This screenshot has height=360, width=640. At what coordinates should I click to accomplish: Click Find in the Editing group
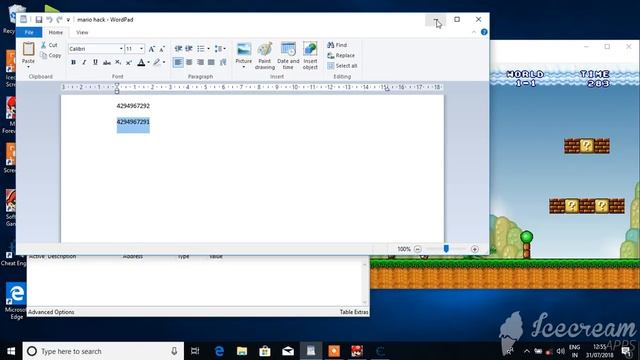click(x=338, y=45)
